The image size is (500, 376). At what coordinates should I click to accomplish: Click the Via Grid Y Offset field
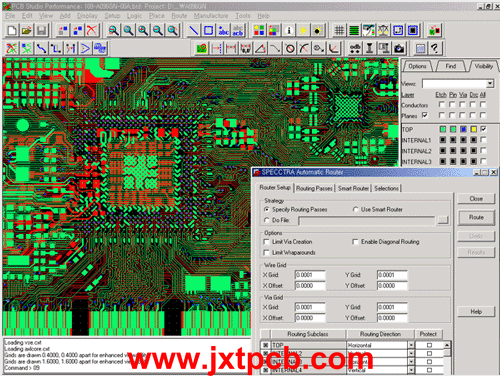click(x=392, y=318)
